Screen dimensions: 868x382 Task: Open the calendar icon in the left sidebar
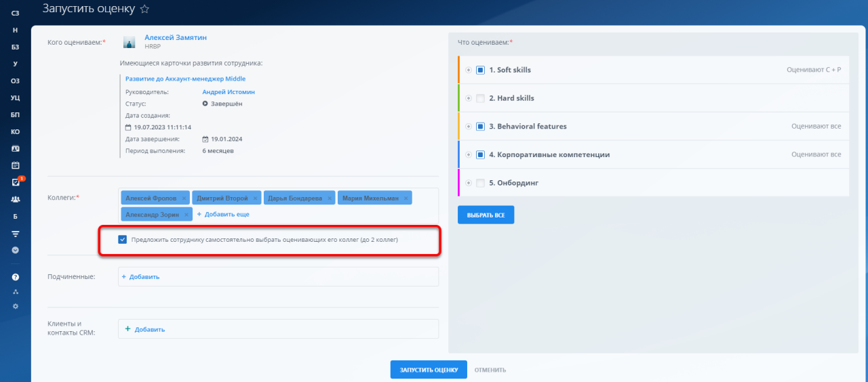16,165
